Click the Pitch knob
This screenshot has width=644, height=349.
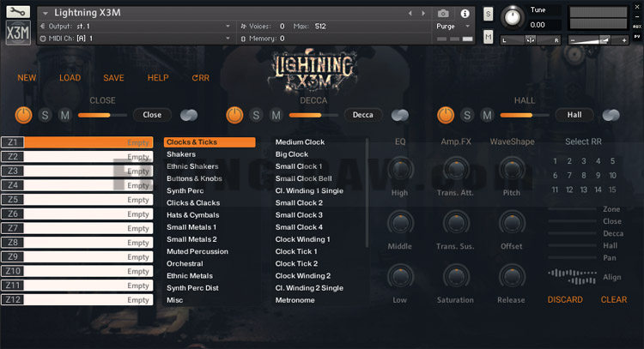coord(512,170)
